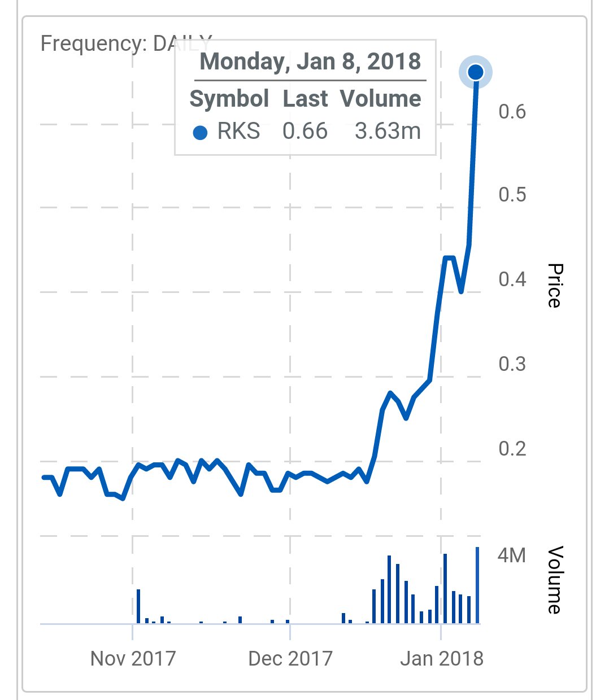Click the highlighted Jan 8 data point

tap(476, 72)
